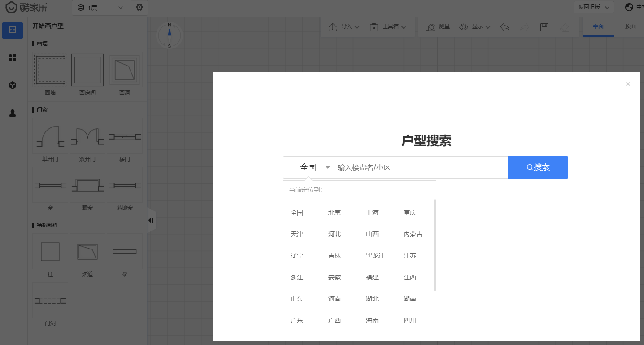Choose the 窗 window icon

(50, 185)
